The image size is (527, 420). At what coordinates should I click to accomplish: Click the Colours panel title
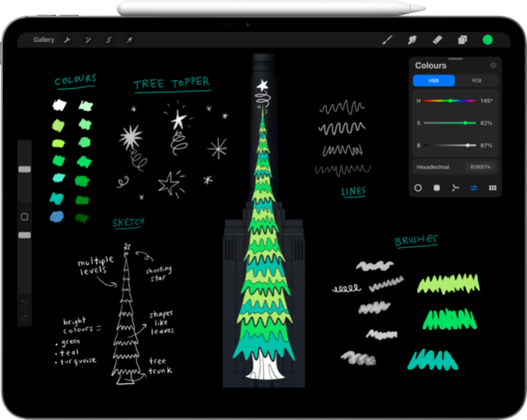[430, 65]
